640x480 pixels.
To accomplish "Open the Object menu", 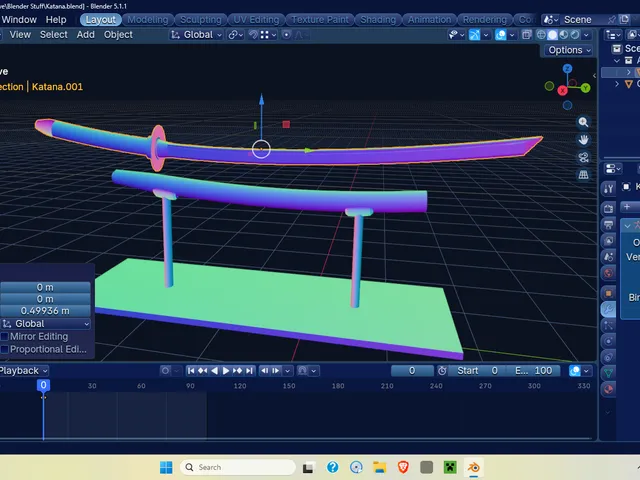I will [x=118, y=35].
